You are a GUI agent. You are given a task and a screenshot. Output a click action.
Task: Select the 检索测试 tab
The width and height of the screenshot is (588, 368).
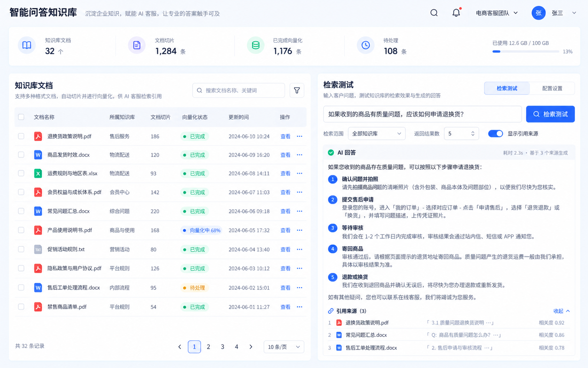(507, 88)
